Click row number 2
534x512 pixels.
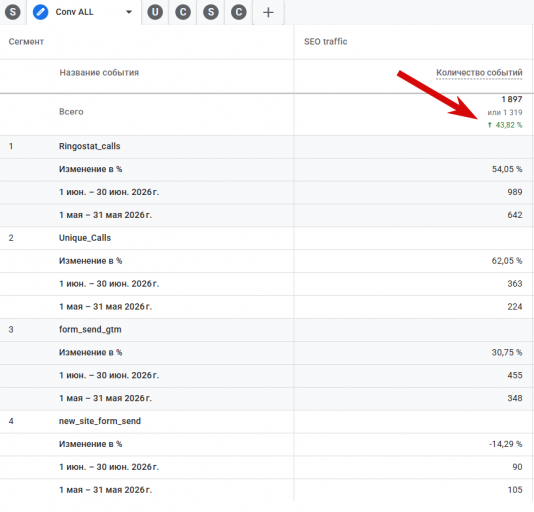point(11,238)
